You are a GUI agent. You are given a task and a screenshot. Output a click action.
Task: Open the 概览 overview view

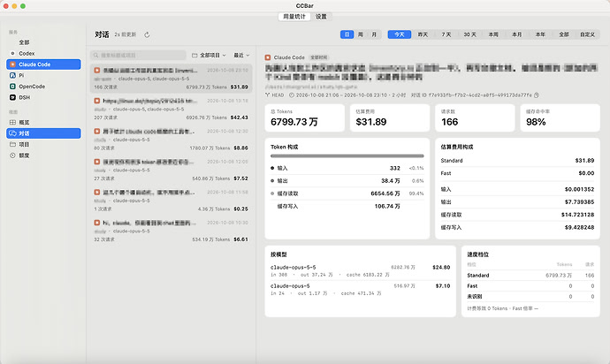tap(43, 122)
